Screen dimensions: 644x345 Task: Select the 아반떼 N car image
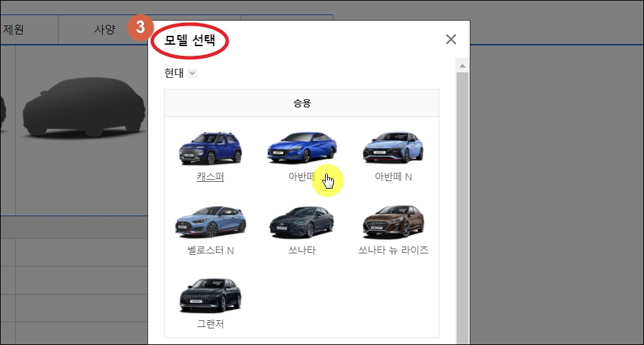point(393,147)
